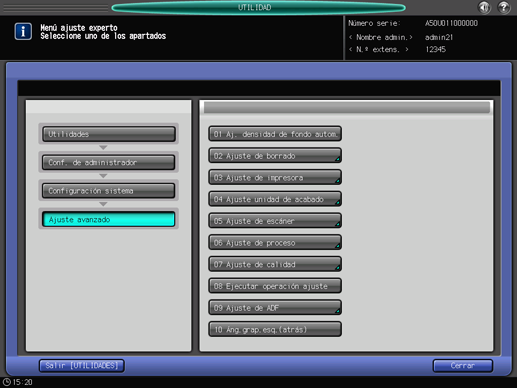Go to Conf. de administrador level

(109, 162)
